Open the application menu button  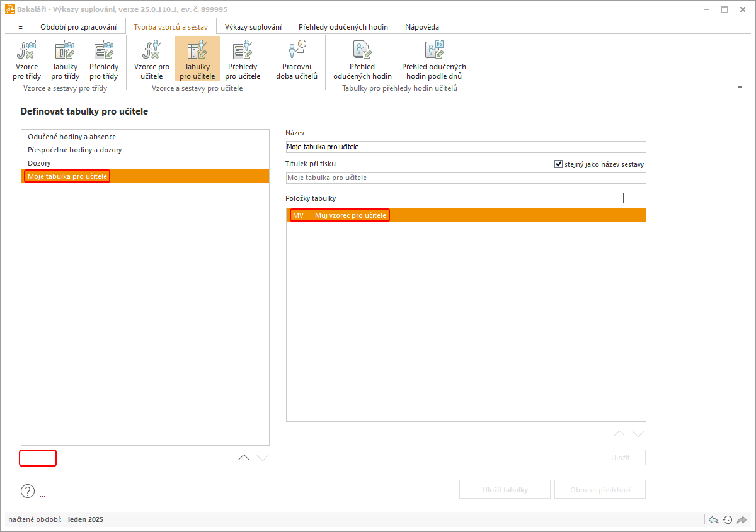[x=20, y=27]
